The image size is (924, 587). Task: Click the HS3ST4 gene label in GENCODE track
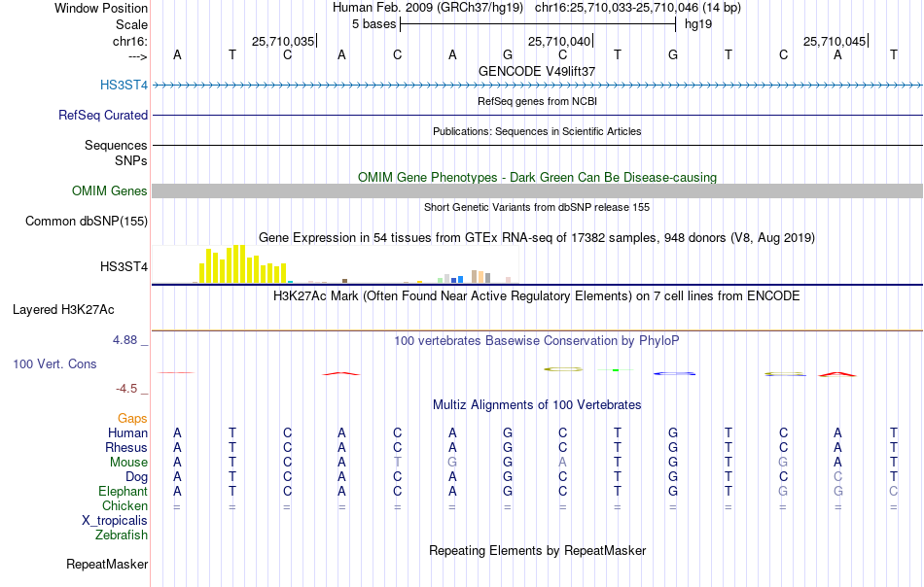click(x=124, y=85)
